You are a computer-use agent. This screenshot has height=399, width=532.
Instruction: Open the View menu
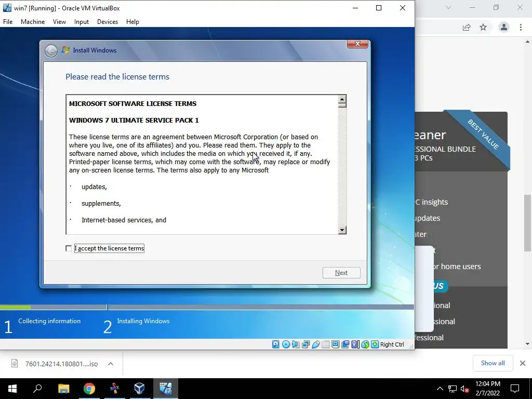[x=59, y=22]
